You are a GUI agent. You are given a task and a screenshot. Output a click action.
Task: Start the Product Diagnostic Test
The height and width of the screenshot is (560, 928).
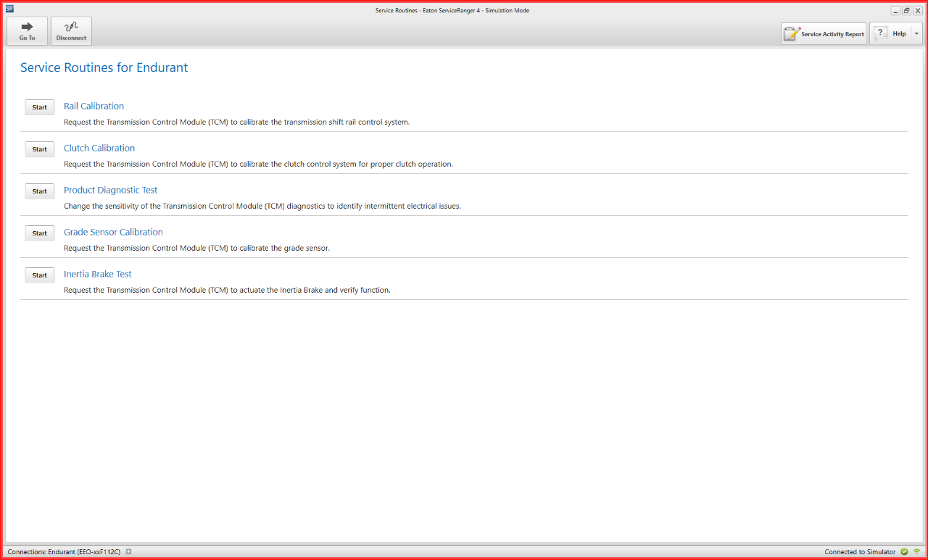pyautogui.click(x=39, y=191)
